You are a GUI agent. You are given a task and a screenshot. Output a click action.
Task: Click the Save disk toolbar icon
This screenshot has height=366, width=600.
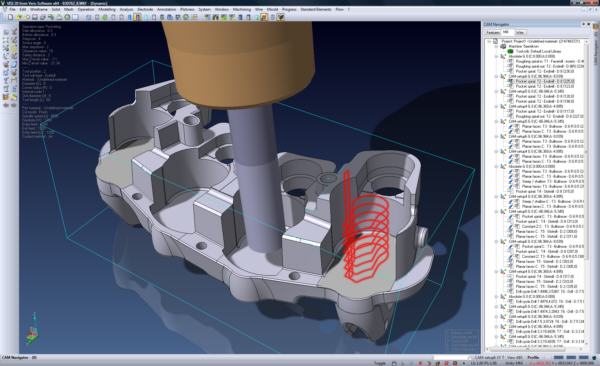[35, 17]
